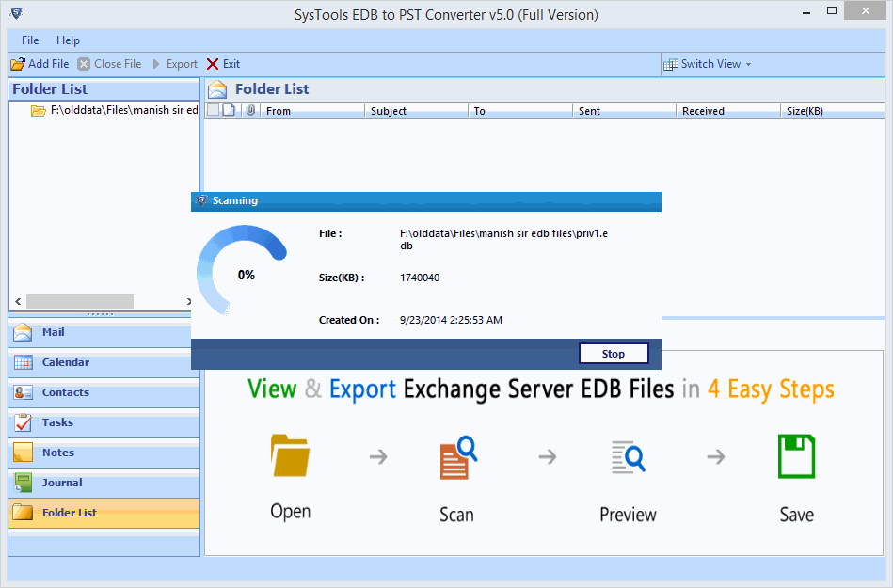Stop the scanning process
The height and width of the screenshot is (588, 893).
(614, 354)
